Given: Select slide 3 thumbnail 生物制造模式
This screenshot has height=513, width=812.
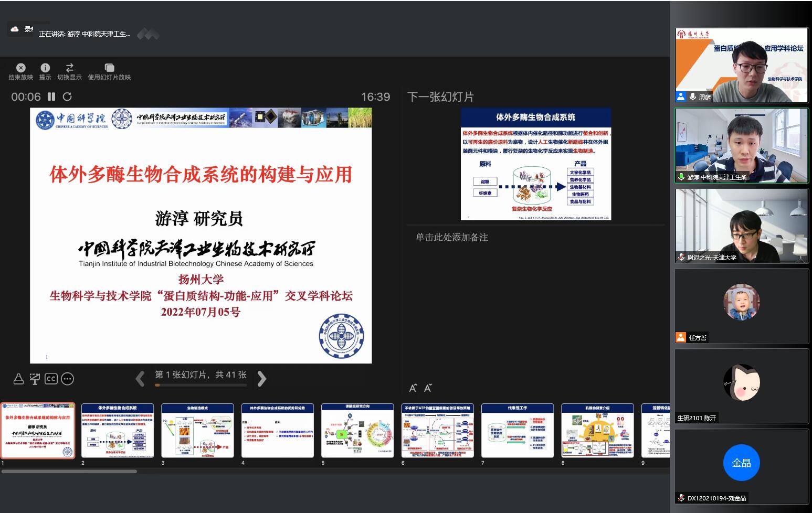Looking at the screenshot, I should coord(197,431).
